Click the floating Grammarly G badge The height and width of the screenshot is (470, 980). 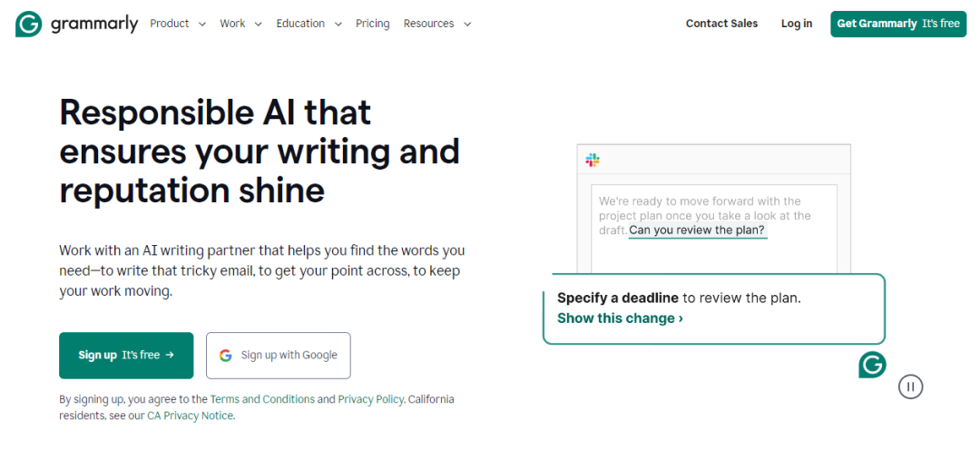[873, 365]
